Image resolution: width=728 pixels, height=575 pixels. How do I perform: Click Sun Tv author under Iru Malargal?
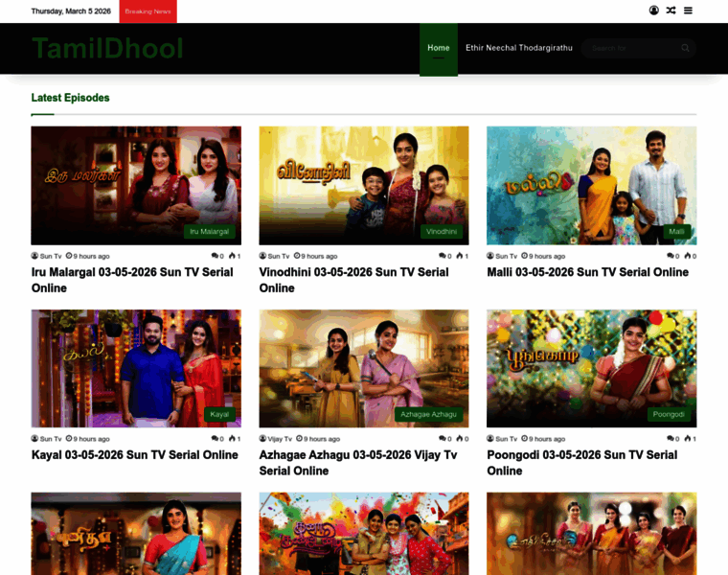pyautogui.click(x=46, y=256)
